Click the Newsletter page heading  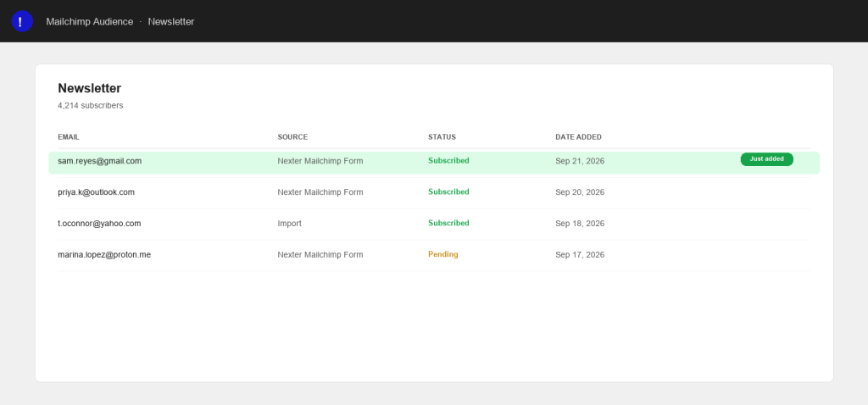(x=90, y=88)
